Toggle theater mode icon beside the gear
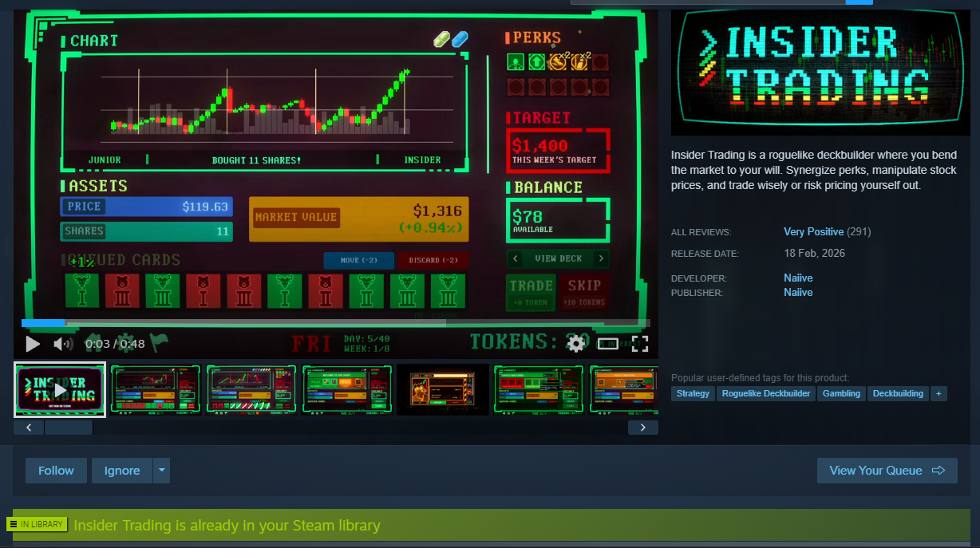Screen dimensions: 980x548 [x=608, y=344]
